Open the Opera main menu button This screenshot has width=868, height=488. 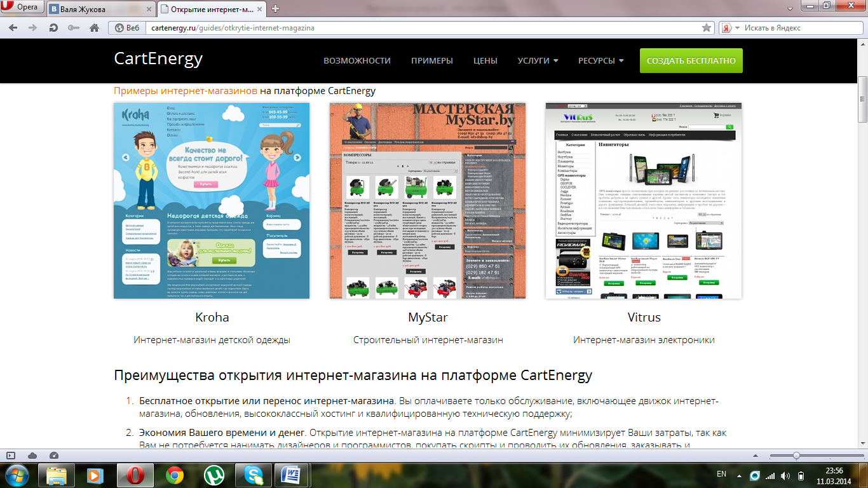click(22, 8)
